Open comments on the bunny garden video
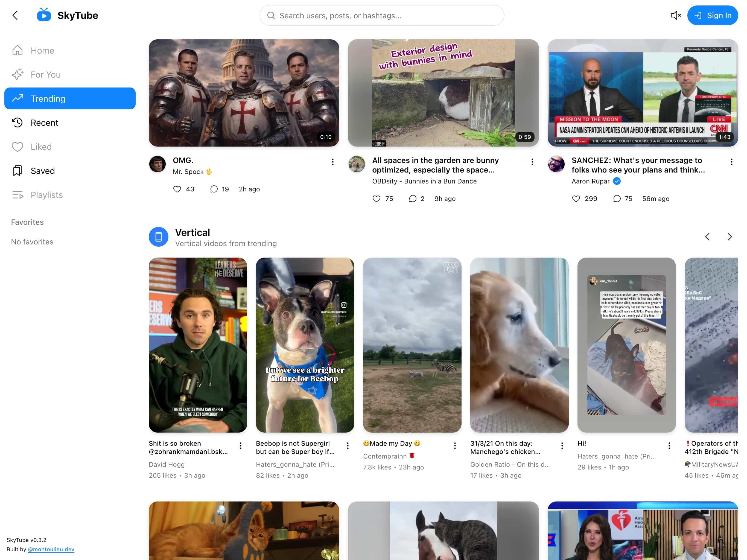 coord(412,199)
